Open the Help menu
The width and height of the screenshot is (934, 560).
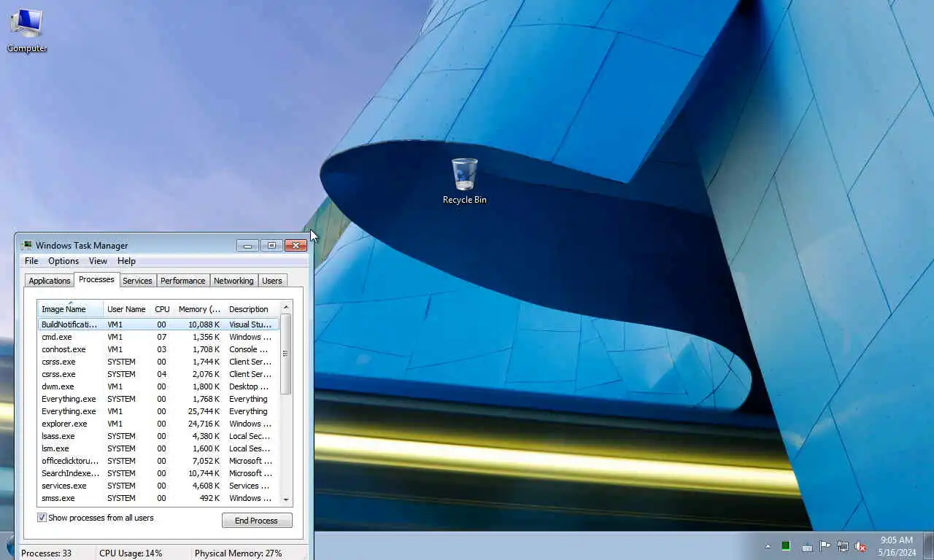pyautogui.click(x=126, y=261)
